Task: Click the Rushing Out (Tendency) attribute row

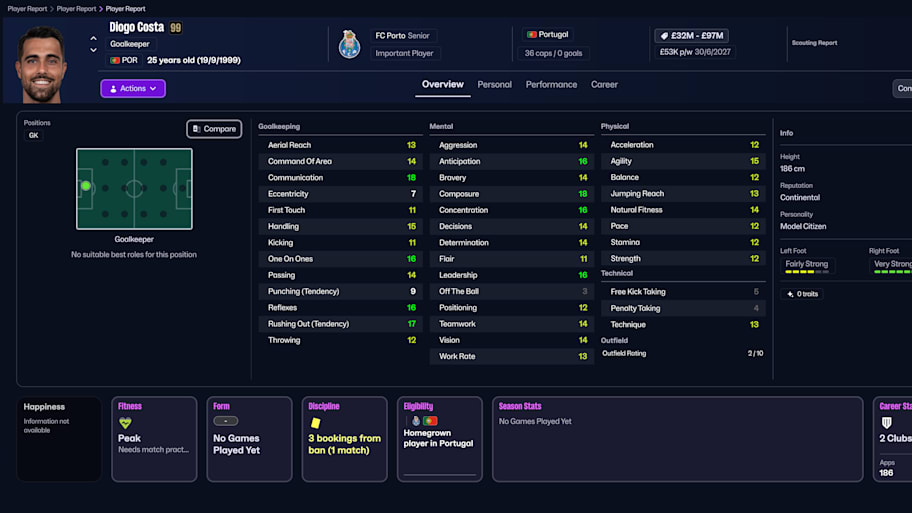Action: click(x=341, y=324)
